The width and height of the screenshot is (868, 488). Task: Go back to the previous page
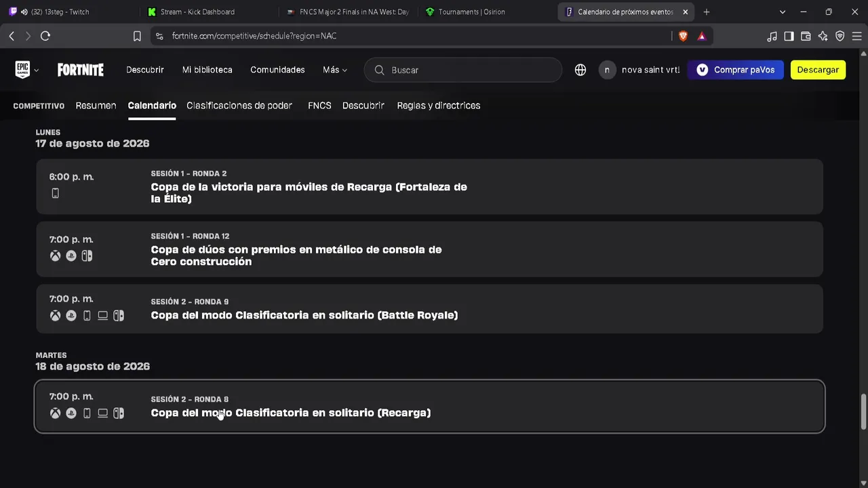12,36
